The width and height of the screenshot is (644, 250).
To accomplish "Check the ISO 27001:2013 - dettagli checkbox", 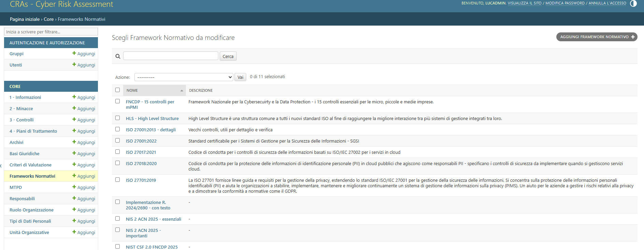I will pos(118,129).
